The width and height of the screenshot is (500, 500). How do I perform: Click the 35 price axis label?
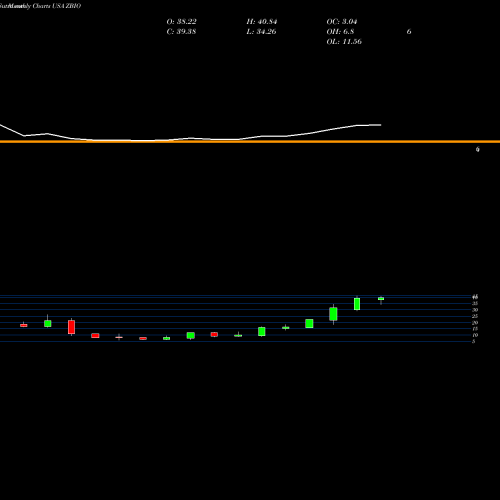(x=475, y=303)
